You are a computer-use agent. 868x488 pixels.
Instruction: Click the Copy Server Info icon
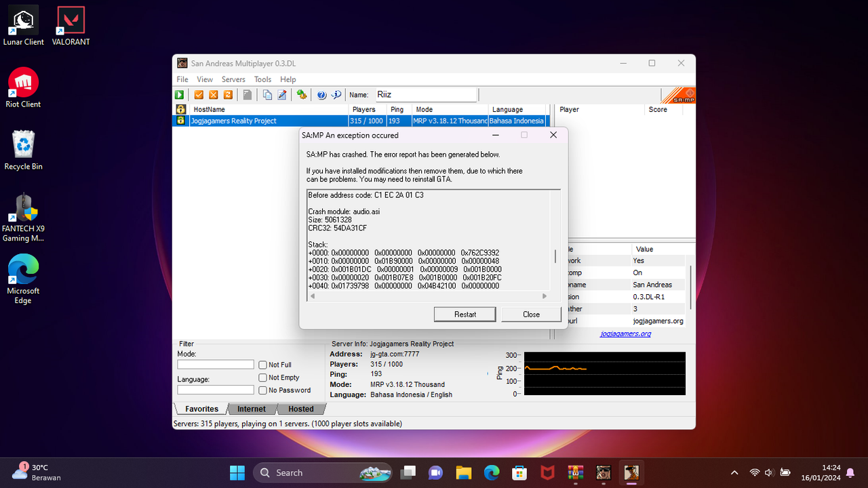tap(267, 95)
